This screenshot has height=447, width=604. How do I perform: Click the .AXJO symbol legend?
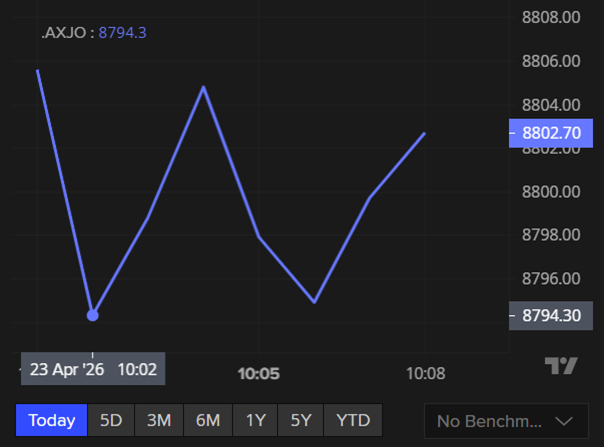point(66,33)
